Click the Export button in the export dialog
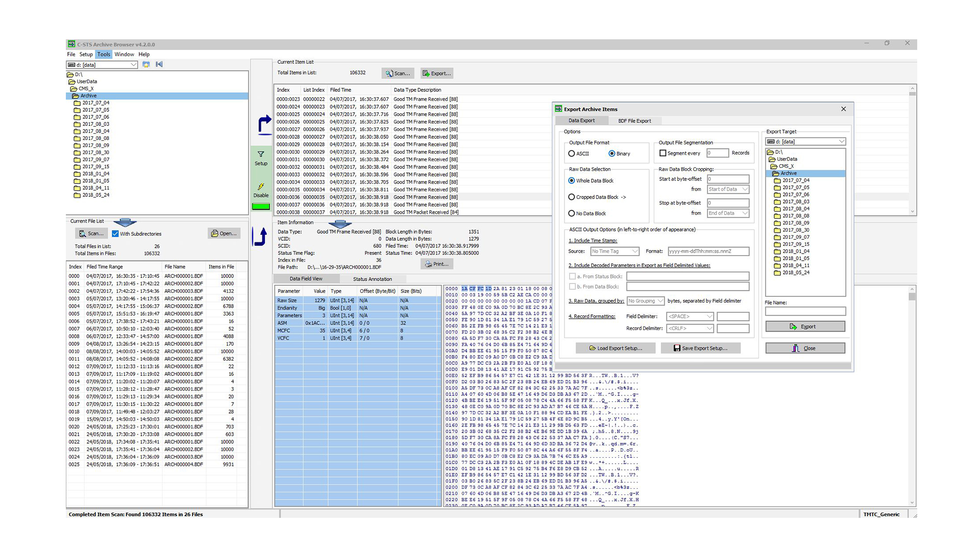980x551 pixels. click(805, 327)
